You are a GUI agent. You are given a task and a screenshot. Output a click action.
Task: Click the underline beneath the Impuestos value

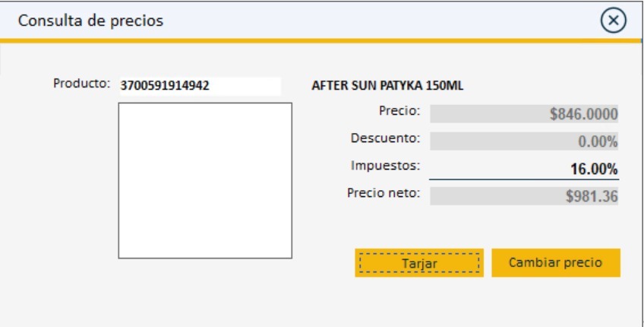pyautogui.click(x=524, y=179)
